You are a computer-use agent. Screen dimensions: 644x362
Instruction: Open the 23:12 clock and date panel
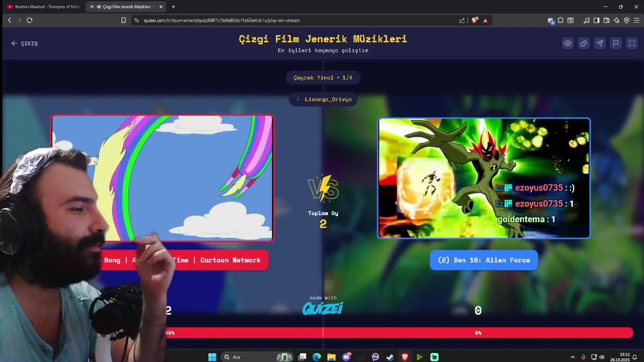(x=620, y=357)
